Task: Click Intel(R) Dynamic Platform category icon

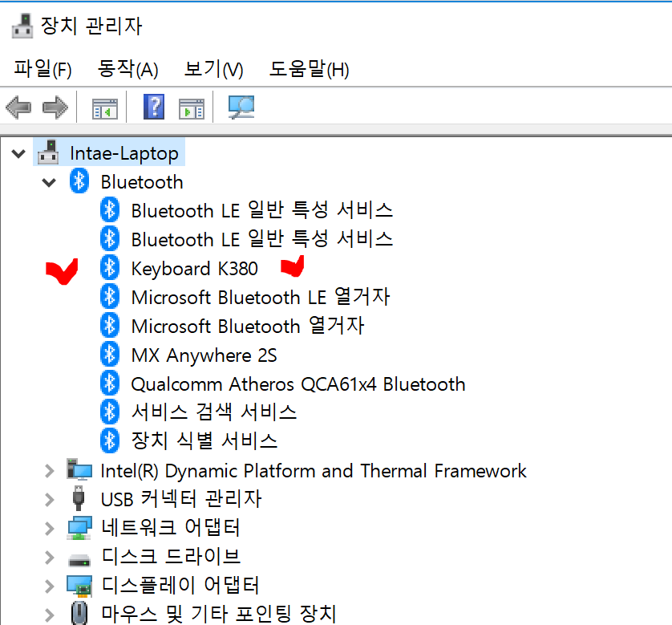Action: click(x=79, y=470)
